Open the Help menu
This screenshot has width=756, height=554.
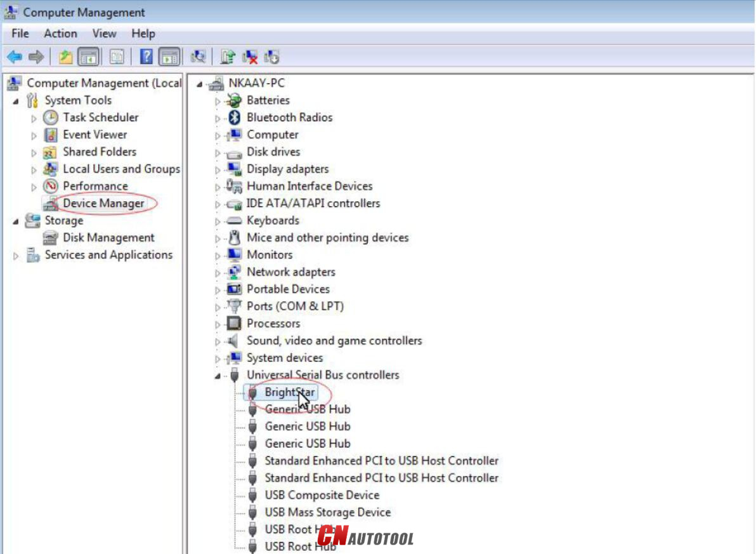143,34
